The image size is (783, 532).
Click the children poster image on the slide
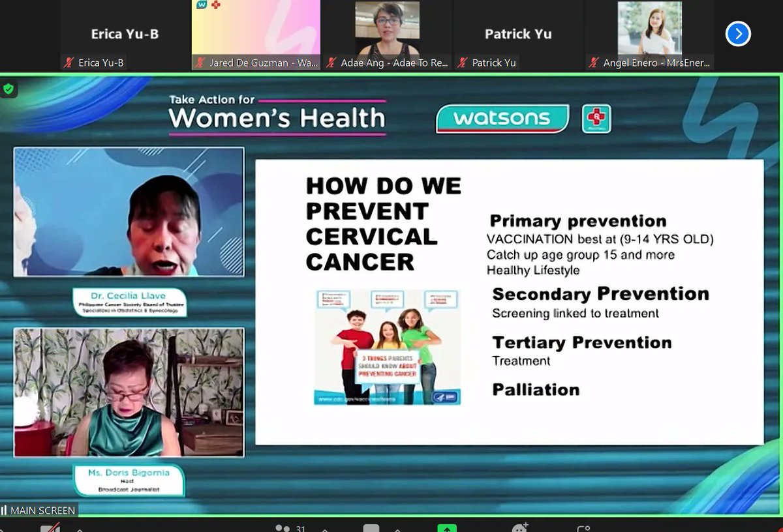[x=388, y=347]
